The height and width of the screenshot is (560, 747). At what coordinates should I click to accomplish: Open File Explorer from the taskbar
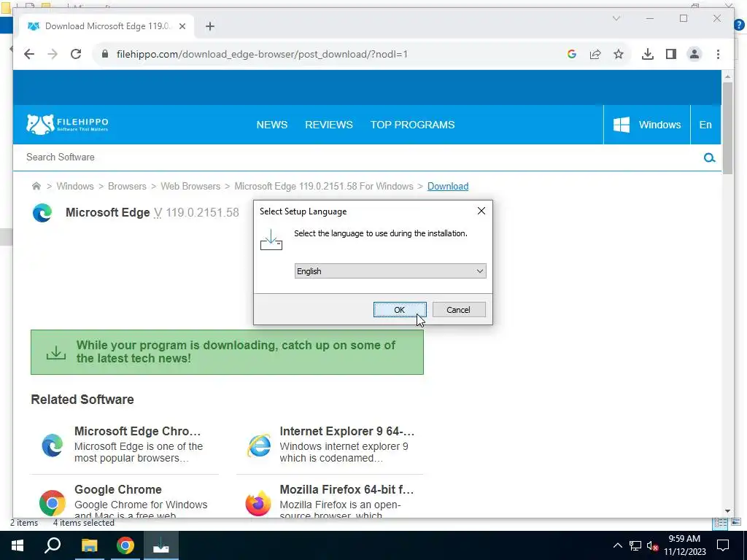[x=89, y=545]
